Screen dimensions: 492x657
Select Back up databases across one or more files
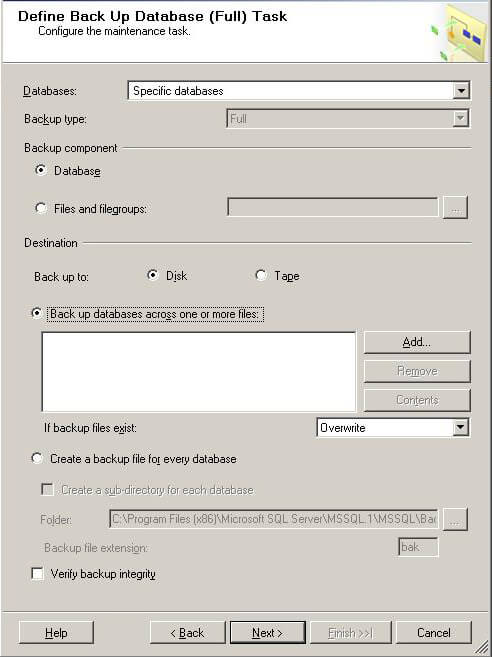pos(37,313)
